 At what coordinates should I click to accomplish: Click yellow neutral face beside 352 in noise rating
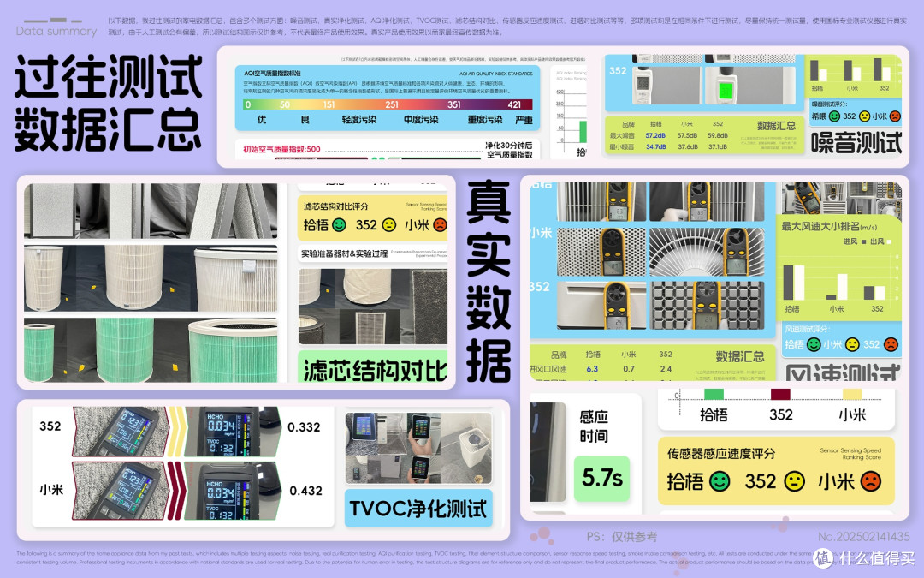pos(864,116)
